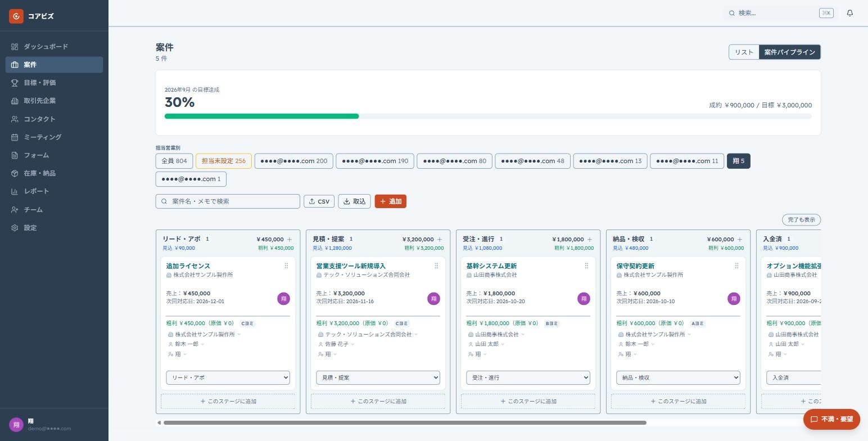
Task: Open stage dropdown showing 納品・検収
Action: click(678, 377)
